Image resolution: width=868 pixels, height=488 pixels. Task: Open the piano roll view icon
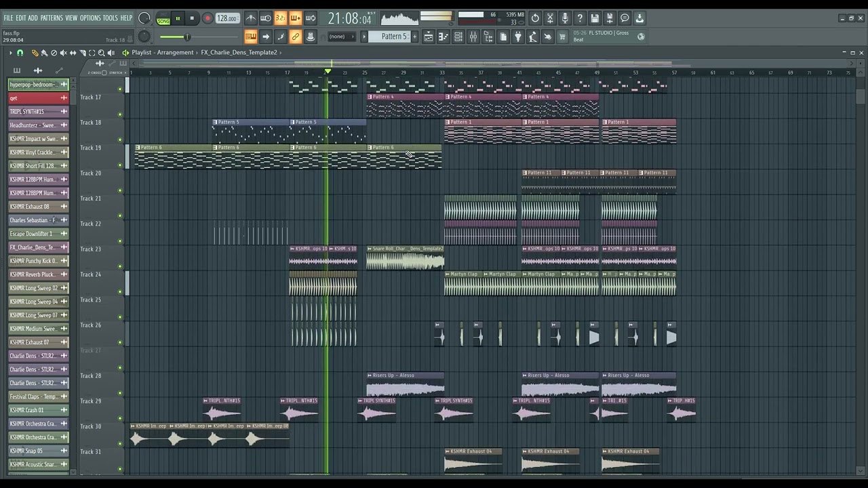(443, 37)
